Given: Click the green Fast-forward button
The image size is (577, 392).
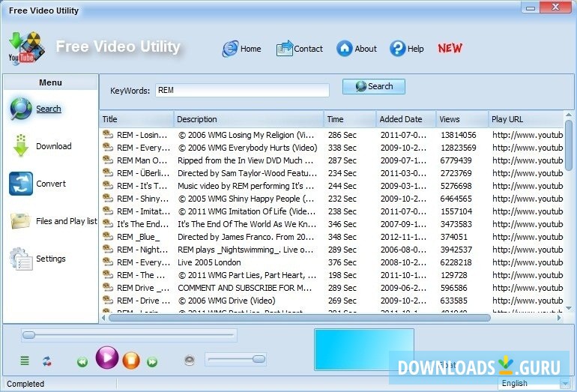Looking at the screenshot, I should [x=152, y=362].
